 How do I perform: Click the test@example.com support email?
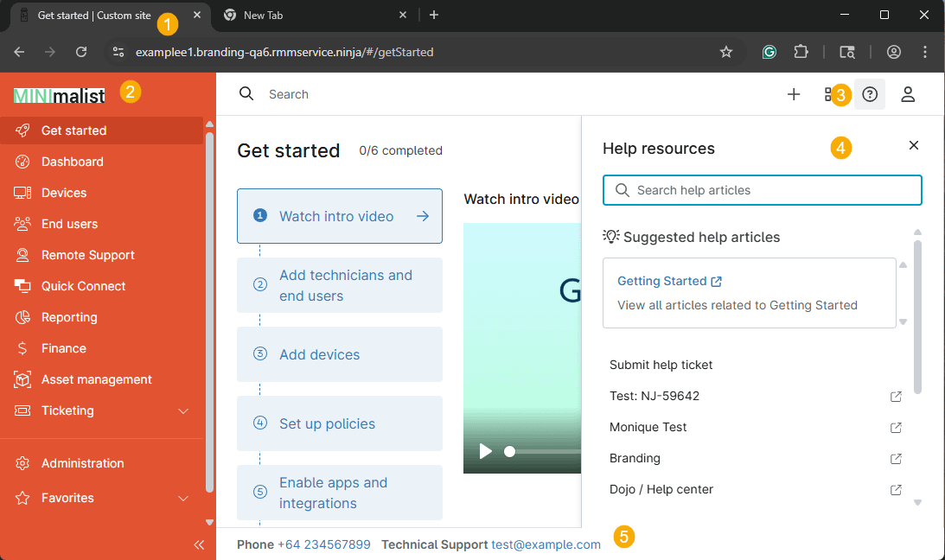pos(546,544)
